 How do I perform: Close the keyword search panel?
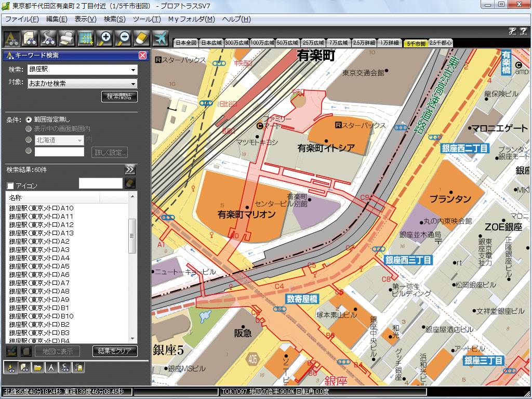143,55
